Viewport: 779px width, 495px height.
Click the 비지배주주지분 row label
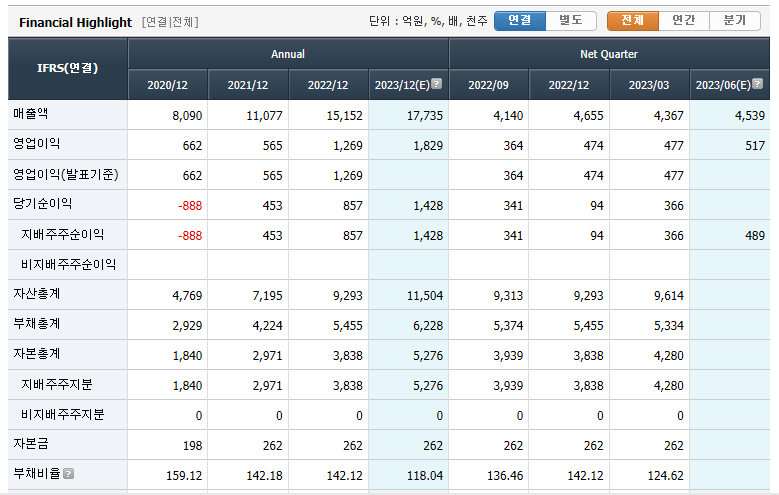(63, 414)
